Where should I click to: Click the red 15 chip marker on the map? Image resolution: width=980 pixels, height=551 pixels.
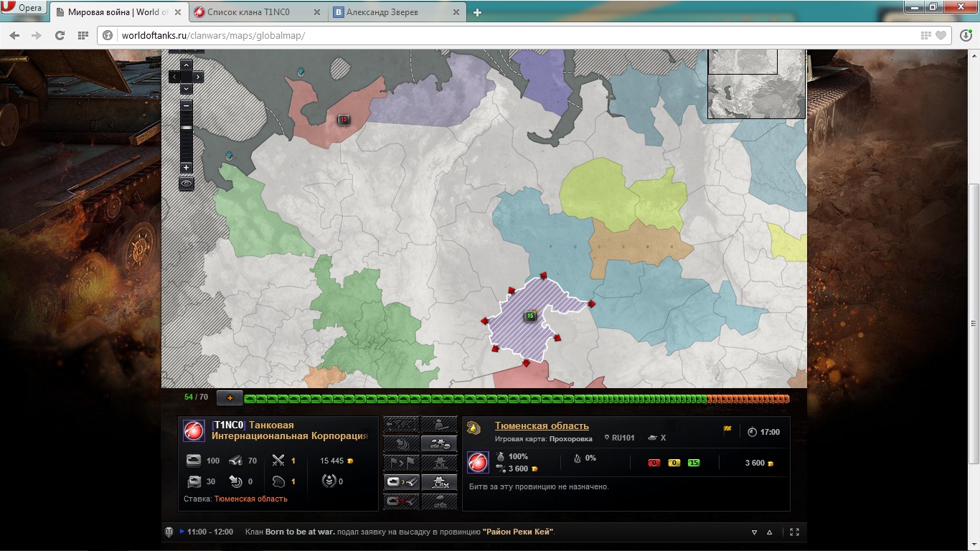[344, 120]
